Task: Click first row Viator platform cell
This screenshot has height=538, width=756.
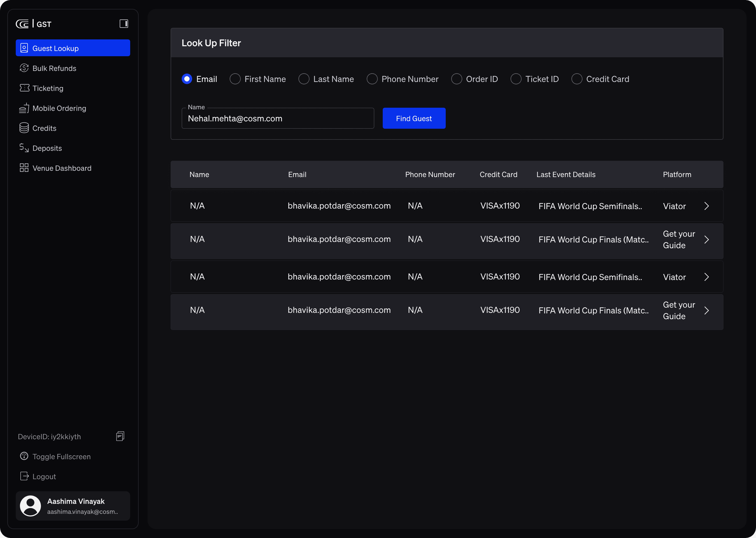Action: (x=674, y=206)
